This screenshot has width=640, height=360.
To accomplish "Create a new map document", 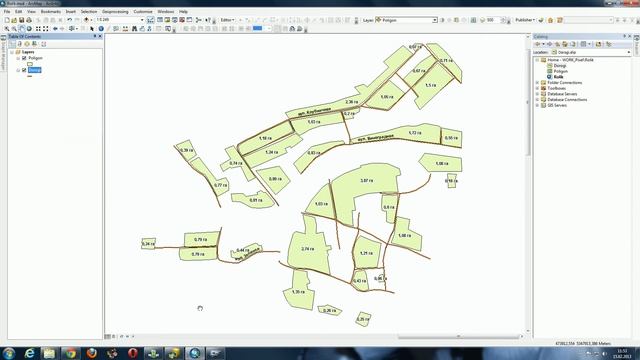I will (x=7, y=20).
